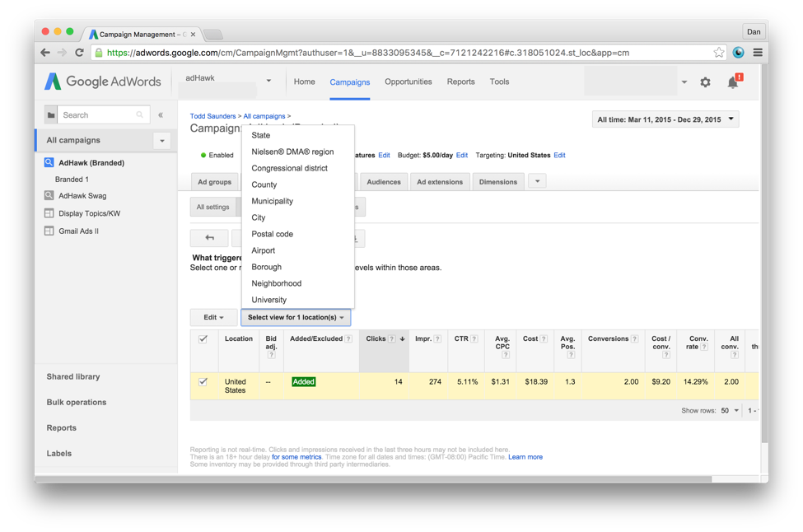Choose University option

tap(297, 300)
